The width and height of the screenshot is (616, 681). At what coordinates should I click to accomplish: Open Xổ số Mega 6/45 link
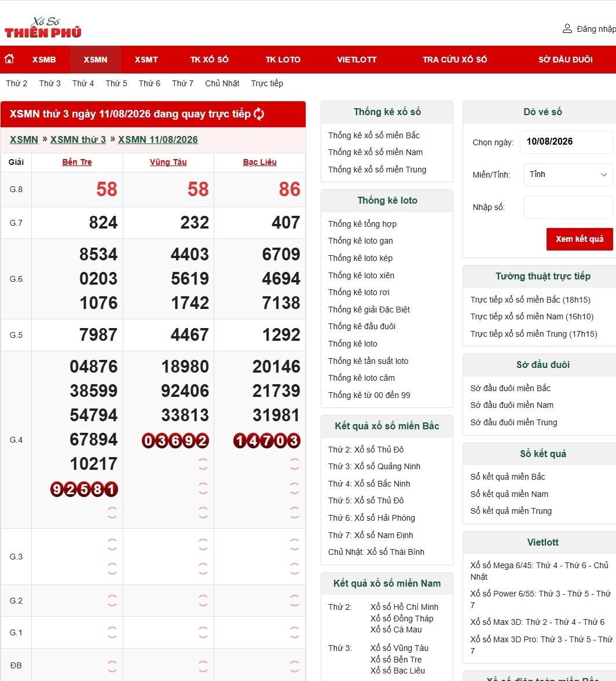(539, 571)
